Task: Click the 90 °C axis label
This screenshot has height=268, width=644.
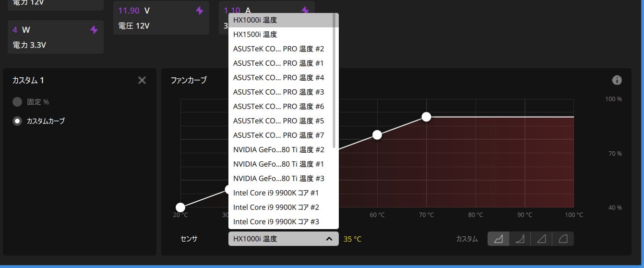Action: tap(525, 215)
